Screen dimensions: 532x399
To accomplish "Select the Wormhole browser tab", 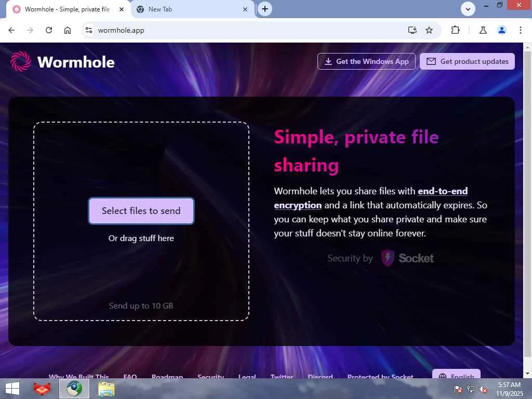I will 68,9.
